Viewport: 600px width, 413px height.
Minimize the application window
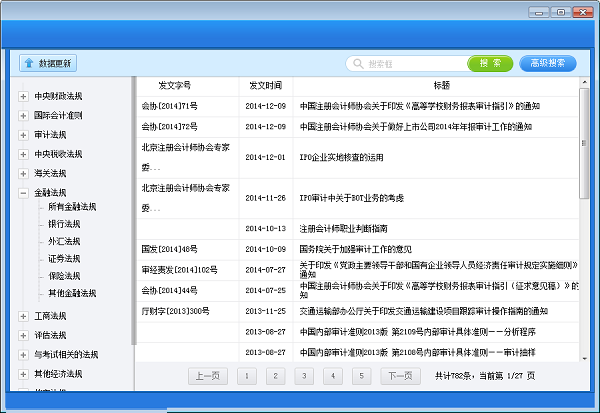click(x=539, y=13)
